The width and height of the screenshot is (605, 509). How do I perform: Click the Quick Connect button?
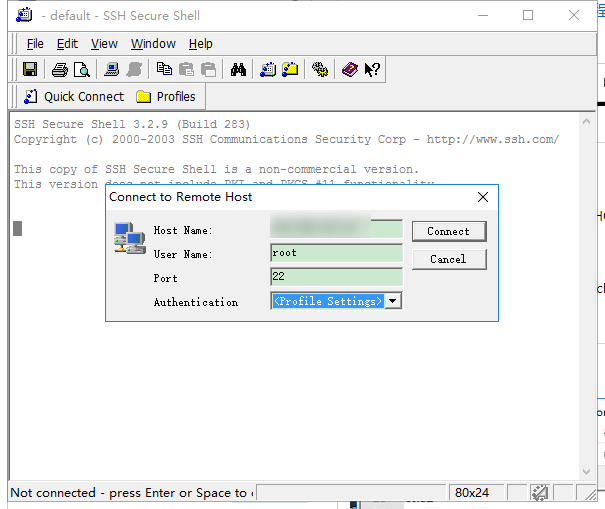(74, 96)
